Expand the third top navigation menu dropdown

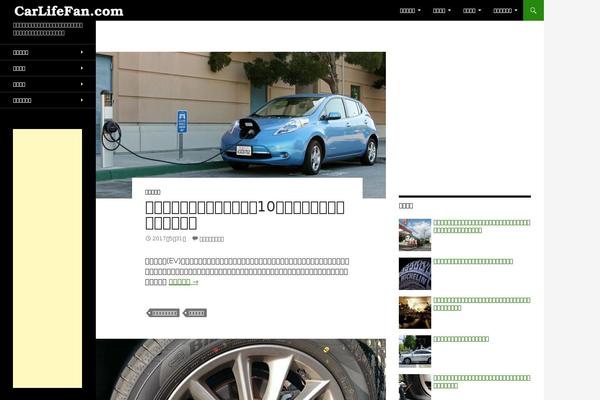point(472,11)
